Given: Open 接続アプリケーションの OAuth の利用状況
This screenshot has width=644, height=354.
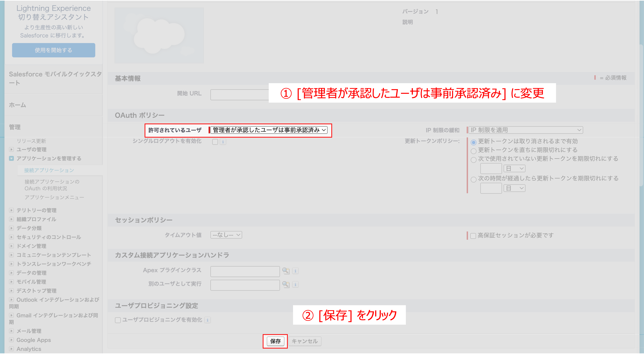Looking at the screenshot, I should pyautogui.click(x=52, y=185).
